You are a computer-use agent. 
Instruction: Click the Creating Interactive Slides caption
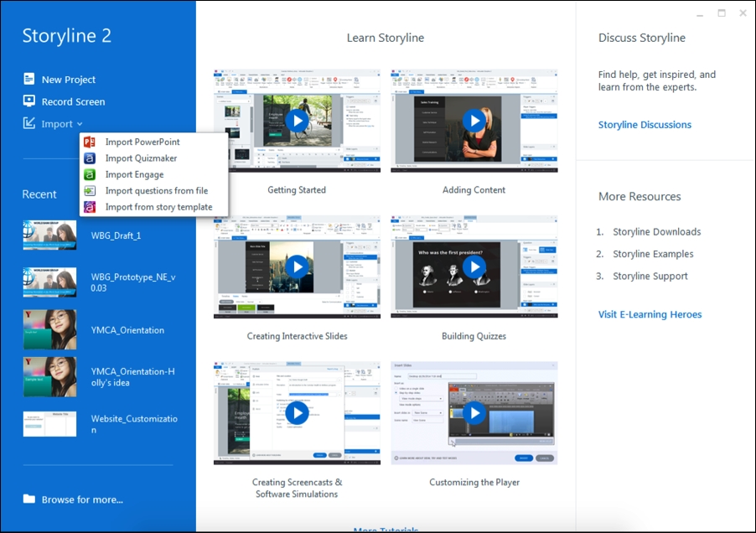(297, 336)
